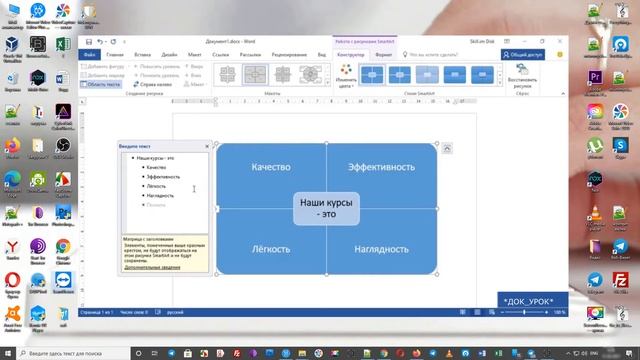
Task: Open the Формат SmartArt tab
Action: (384, 54)
